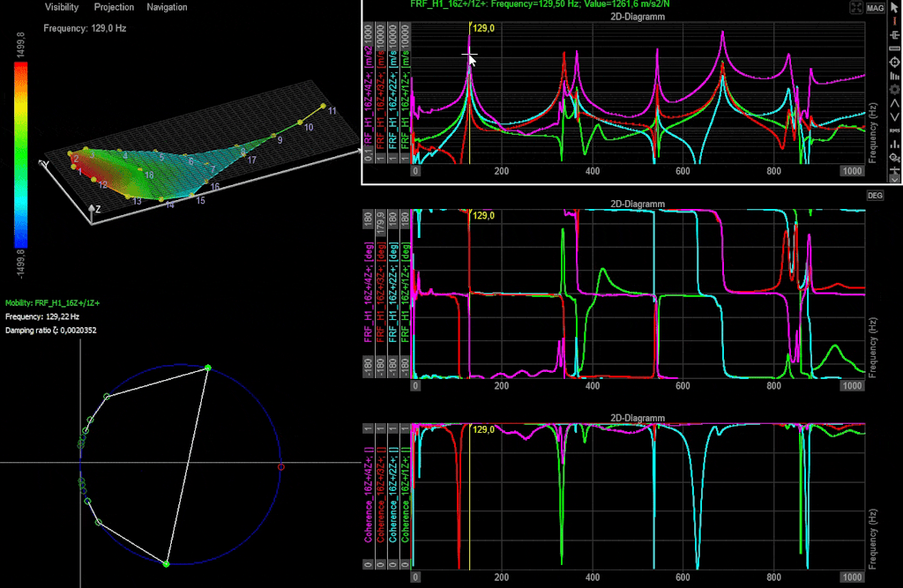Click the 'Frequency (Hz)' axis label of coherence diagram
This screenshot has height=588, width=903.
tap(873, 540)
